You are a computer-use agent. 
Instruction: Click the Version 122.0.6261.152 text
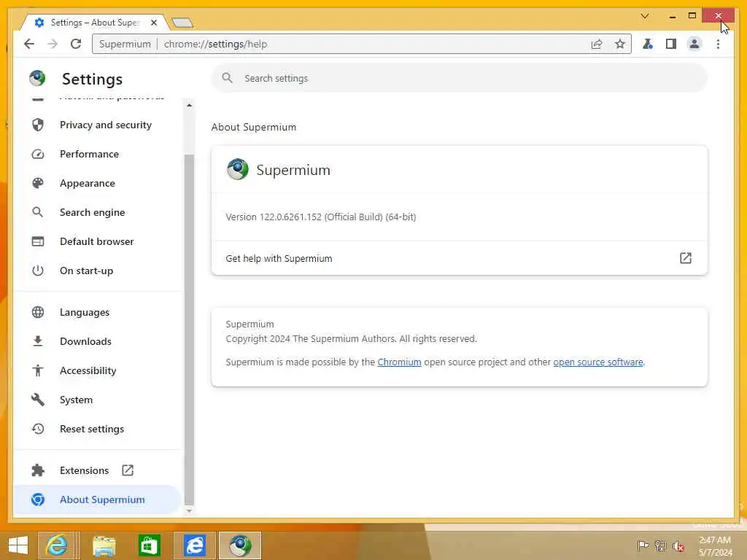321,217
